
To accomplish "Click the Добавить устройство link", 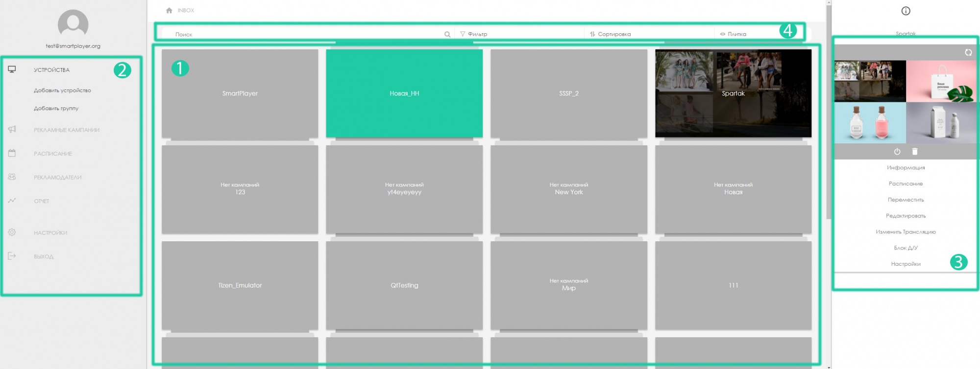I will point(62,91).
